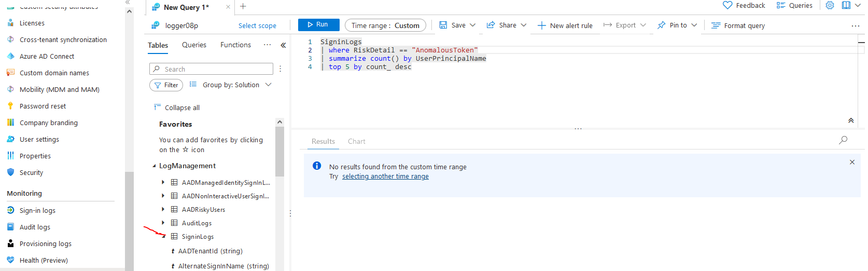Open Licenses in sidebar

(32, 23)
